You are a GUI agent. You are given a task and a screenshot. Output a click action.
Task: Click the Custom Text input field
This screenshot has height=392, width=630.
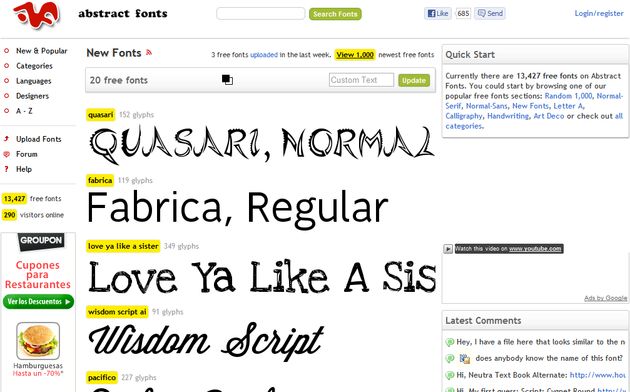(361, 80)
